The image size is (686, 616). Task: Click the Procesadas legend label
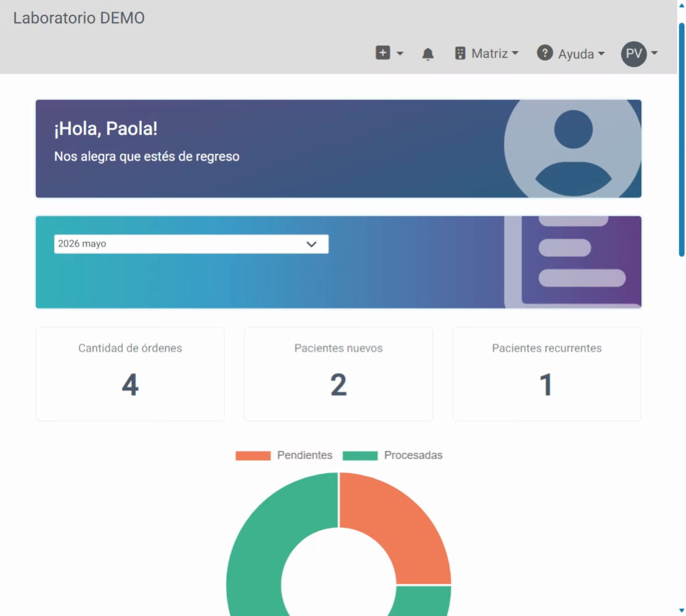413,455
